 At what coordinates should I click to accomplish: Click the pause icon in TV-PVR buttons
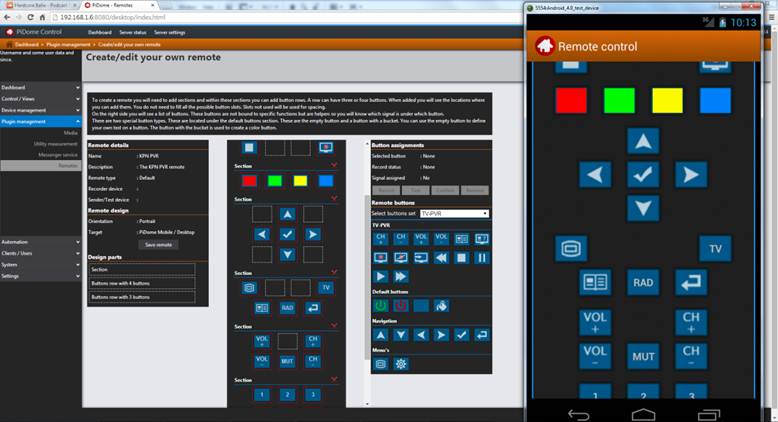pos(482,257)
